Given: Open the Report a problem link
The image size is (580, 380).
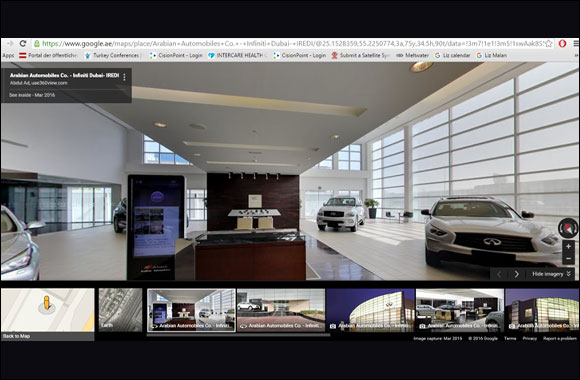Looking at the screenshot, I should tap(559, 338).
